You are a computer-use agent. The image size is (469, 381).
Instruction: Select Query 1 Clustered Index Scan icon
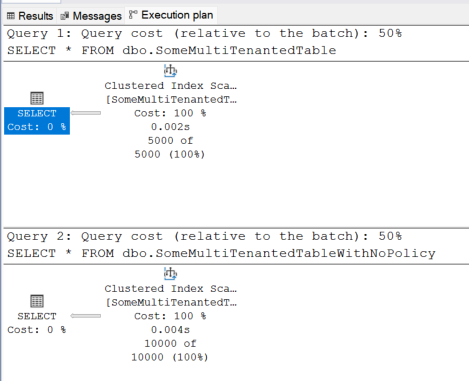[170, 70]
